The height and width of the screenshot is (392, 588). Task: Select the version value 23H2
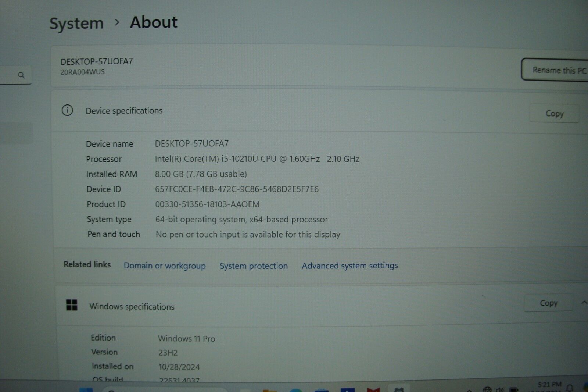point(168,353)
